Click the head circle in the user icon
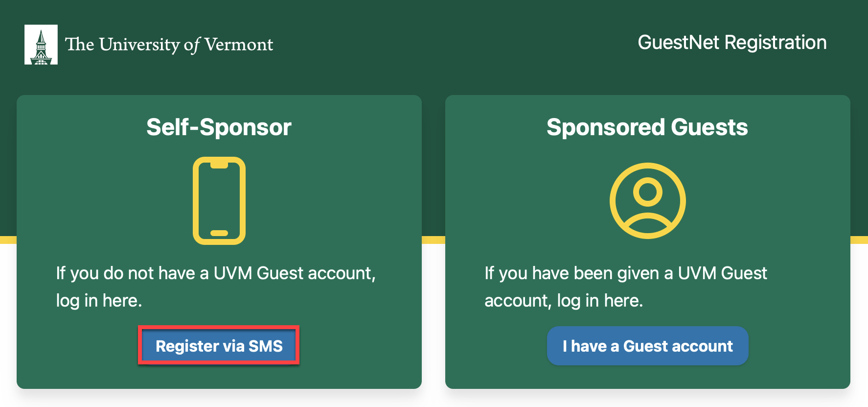This screenshot has width=868, height=407. point(648,192)
